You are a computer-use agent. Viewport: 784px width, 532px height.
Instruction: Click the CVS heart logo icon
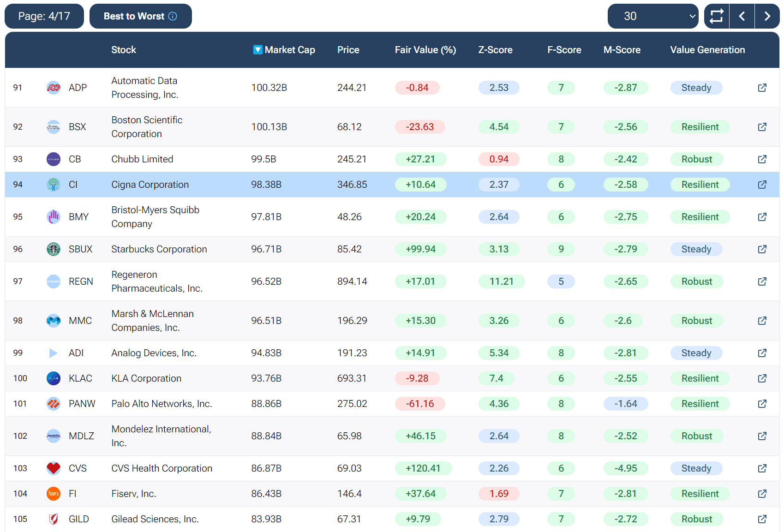54,468
